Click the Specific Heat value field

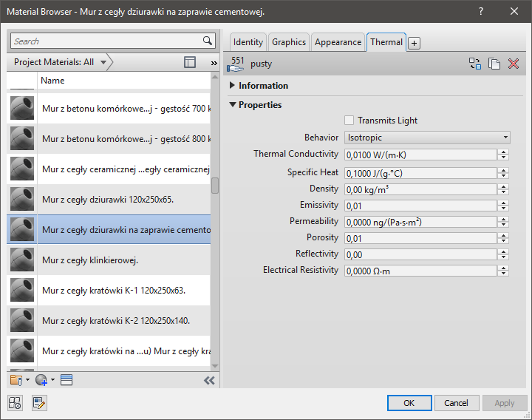click(420, 173)
